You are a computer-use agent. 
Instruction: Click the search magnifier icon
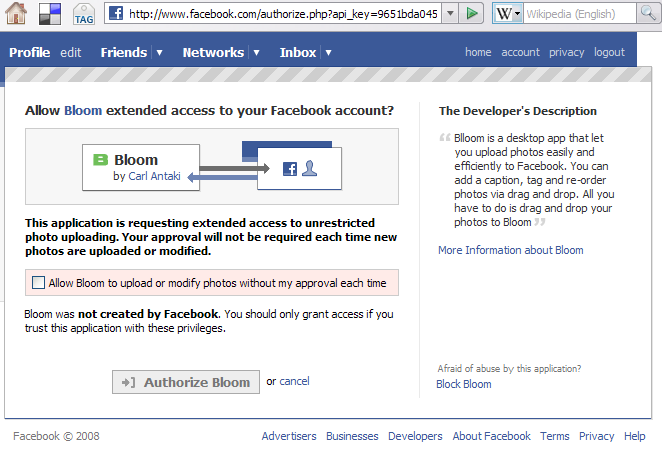(x=648, y=14)
